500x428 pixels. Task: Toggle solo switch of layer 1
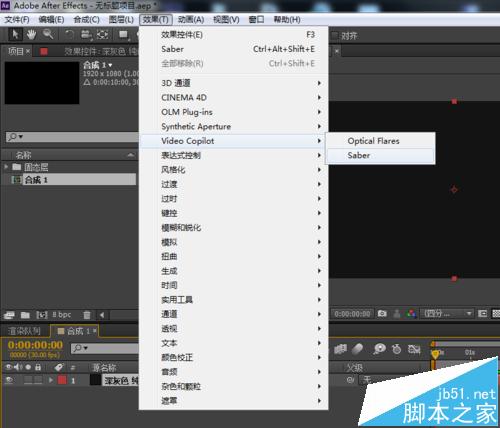[x=28, y=380]
